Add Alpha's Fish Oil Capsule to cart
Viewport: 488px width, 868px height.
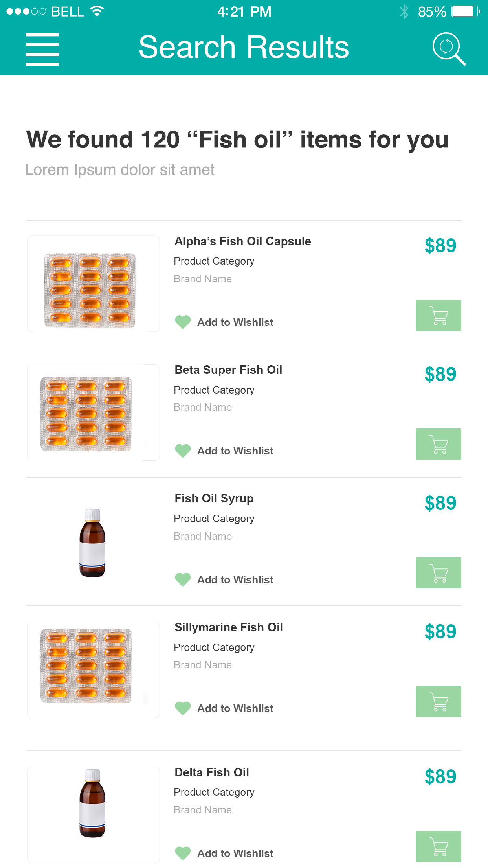438,315
